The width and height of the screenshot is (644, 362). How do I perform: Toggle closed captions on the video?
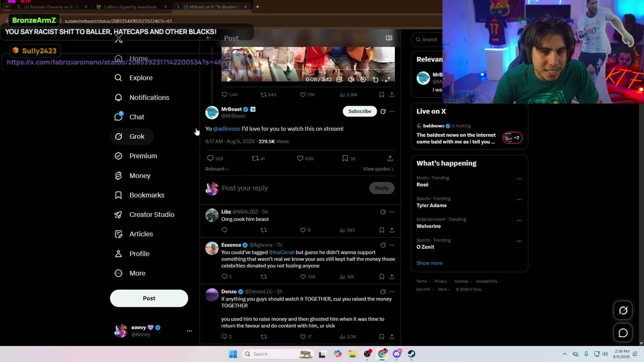coord(339,79)
